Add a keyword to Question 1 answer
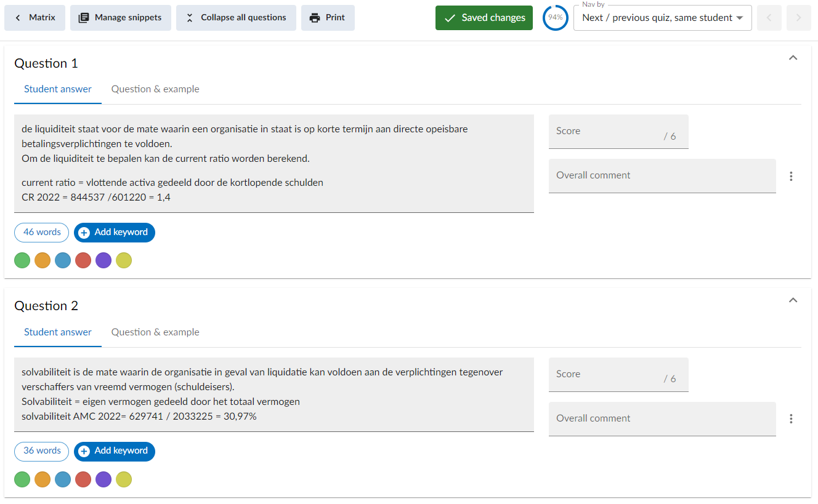818x504 pixels. pyautogui.click(x=114, y=233)
